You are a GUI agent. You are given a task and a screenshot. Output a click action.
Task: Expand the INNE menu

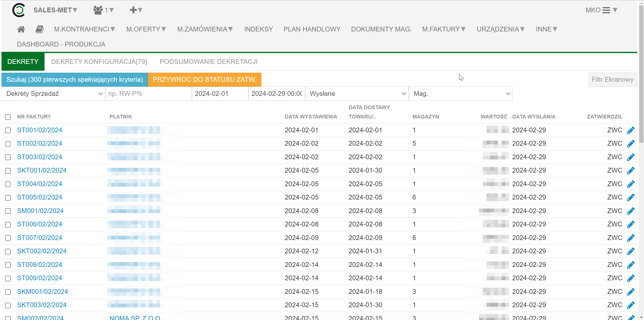point(547,29)
